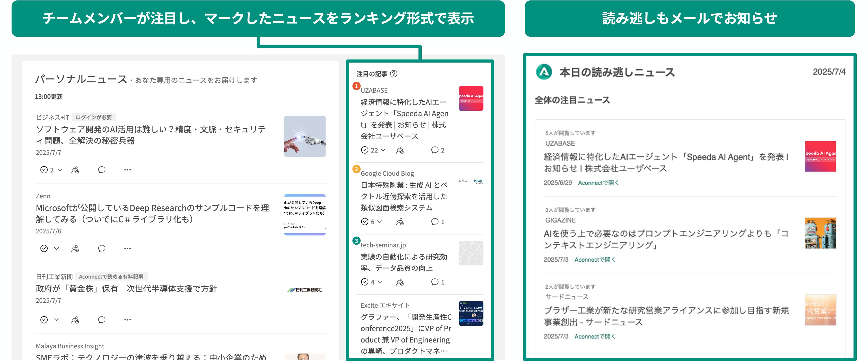Click the Speeda AI Agent thumbnail in the email
The image size is (868, 362).
(820, 156)
